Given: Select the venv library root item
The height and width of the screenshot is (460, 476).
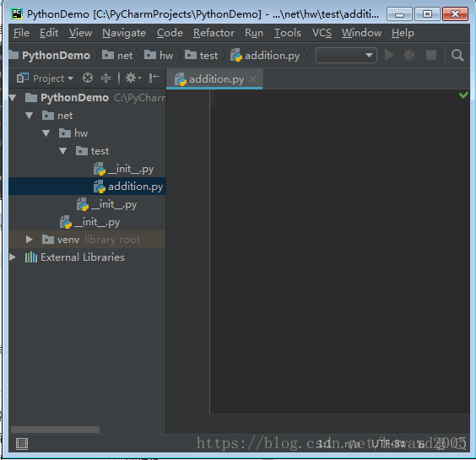Looking at the screenshot, I should point(87,240).
